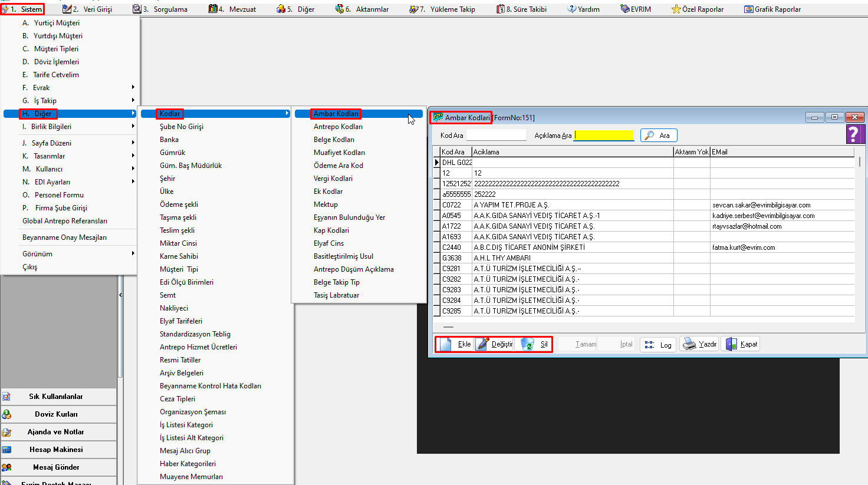Click the Özel Raporlar star icon
The image size is (868, 485).
(x=676, y=9)
